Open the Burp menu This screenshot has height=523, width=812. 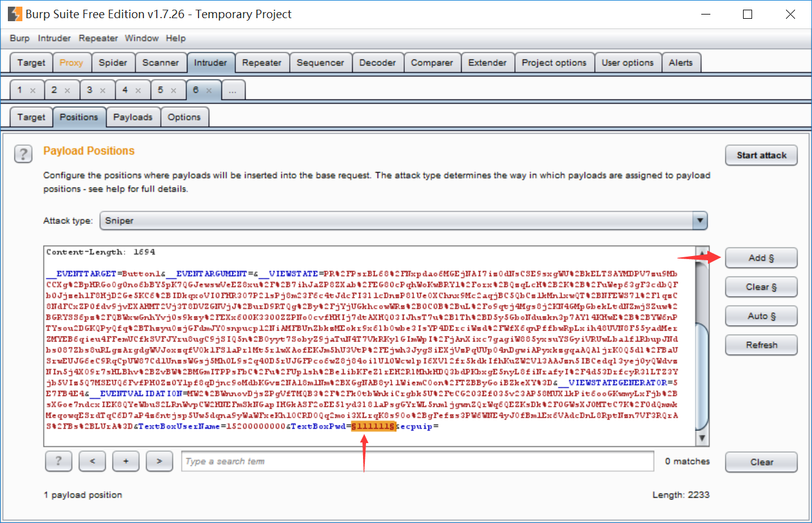[x=19, y=38]
